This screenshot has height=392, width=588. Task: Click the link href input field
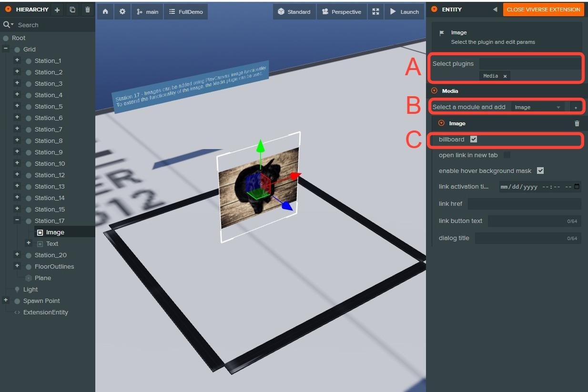[524, 204]
